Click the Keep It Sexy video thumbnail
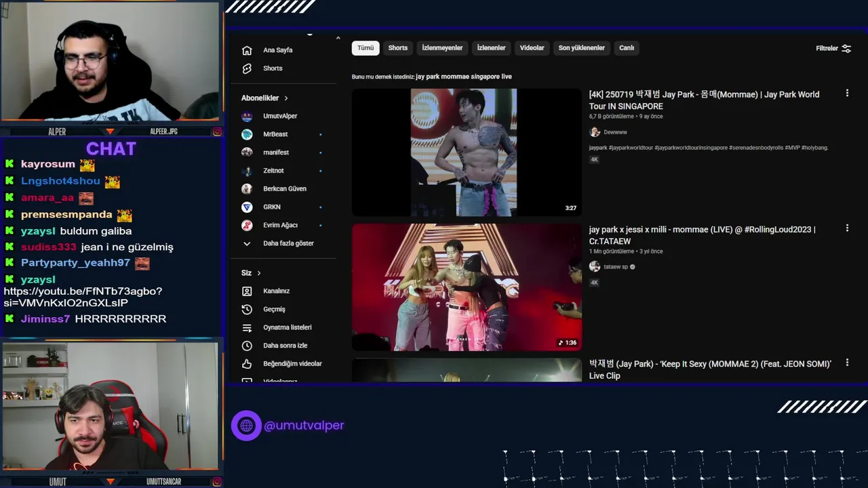868x488 pixels. click(467, 370)
